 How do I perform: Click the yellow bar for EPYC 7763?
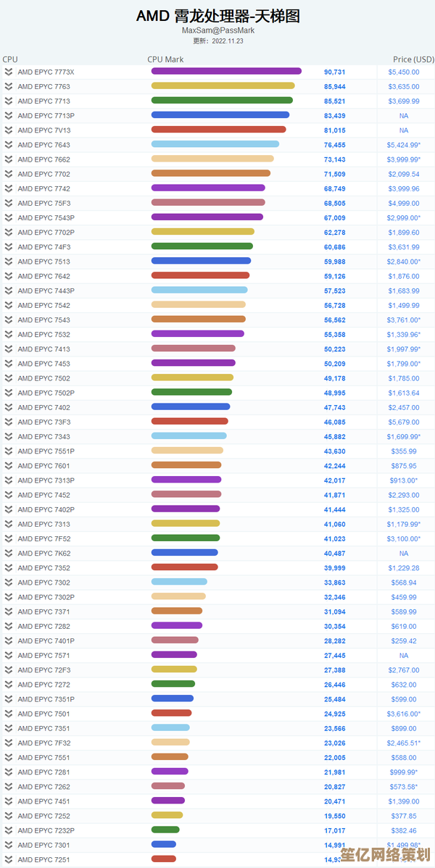223,85
